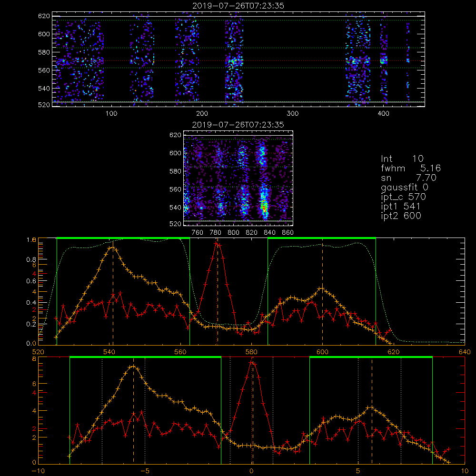Click orange dashed marker near -5.5 in bottom plot

coord(134,410)
